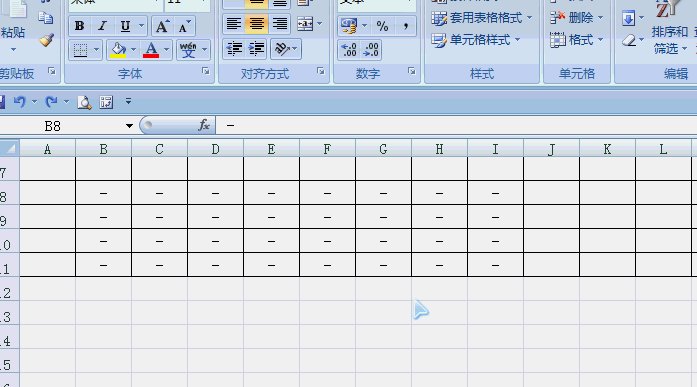The image size is (697, 387).
Task: Open 排序和筛选 sort and filter
Action: pyautogui.click(x=669, y=31)
